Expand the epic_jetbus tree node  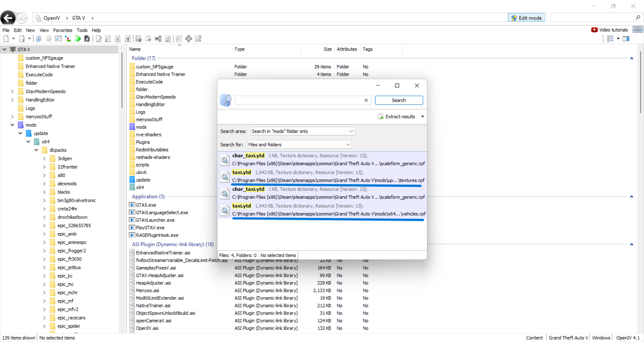point(44,268)
